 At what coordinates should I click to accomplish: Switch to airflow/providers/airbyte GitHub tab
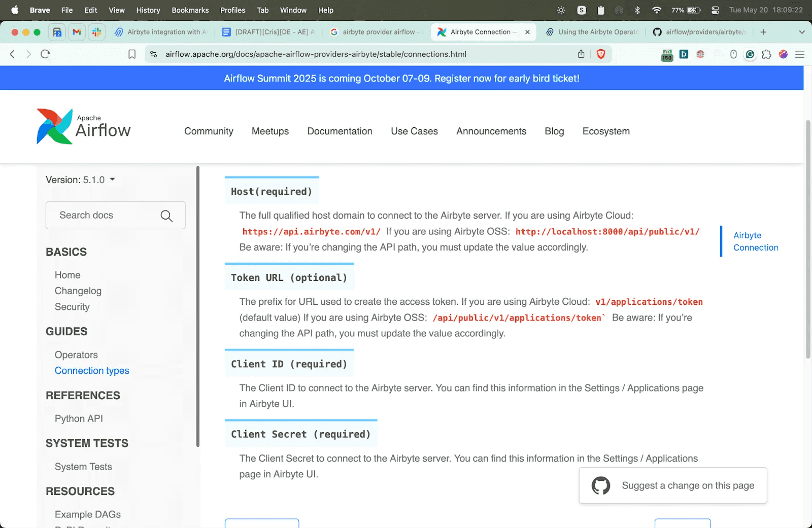[x=700, y=32]
